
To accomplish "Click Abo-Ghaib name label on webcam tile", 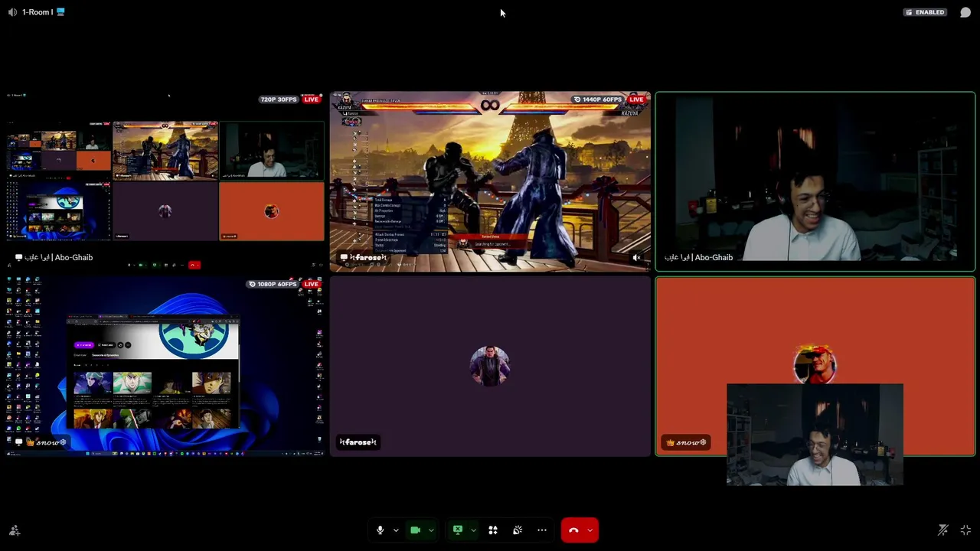I will point(698,258).
